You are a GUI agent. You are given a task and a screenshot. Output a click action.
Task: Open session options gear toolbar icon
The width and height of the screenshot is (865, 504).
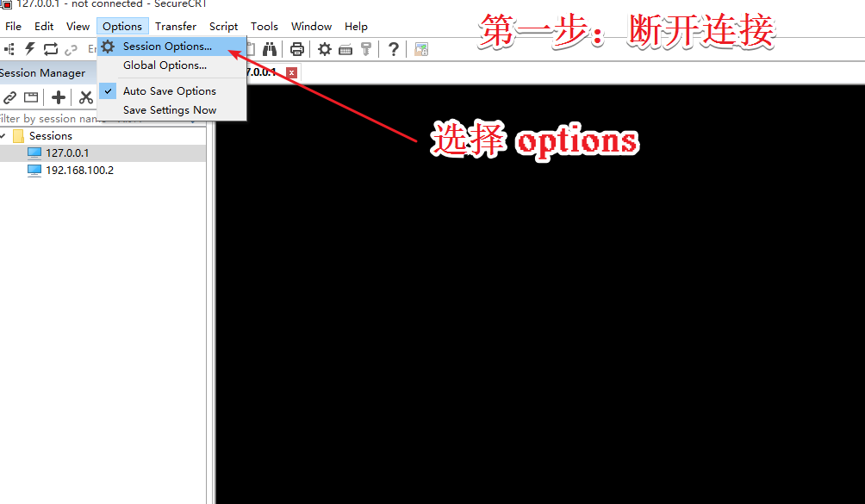(x=325, y=49)
